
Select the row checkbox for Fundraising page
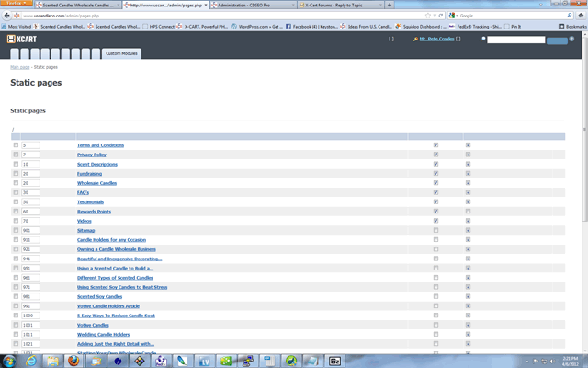pos(16,173)
